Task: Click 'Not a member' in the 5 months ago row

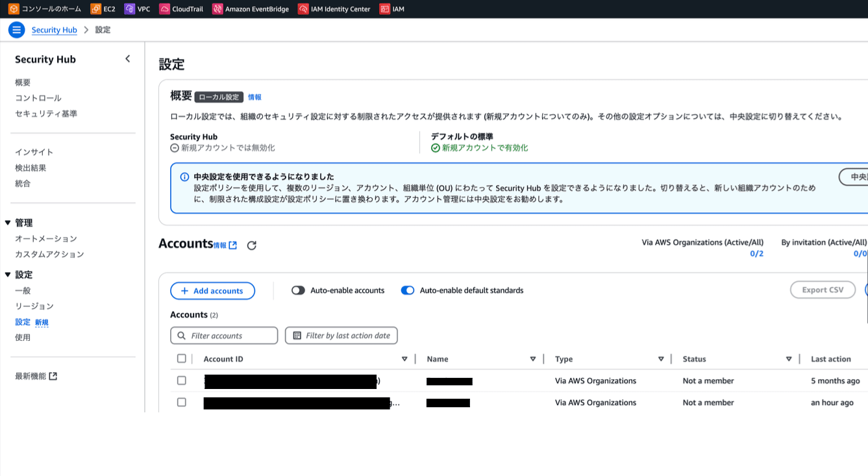Action: [708, 381]
